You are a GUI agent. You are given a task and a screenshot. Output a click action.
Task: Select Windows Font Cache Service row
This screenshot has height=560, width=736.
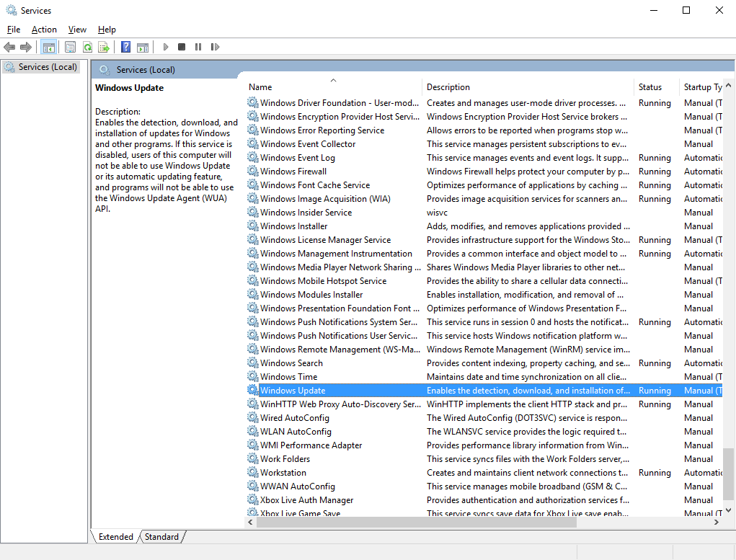tap(484, 185)
